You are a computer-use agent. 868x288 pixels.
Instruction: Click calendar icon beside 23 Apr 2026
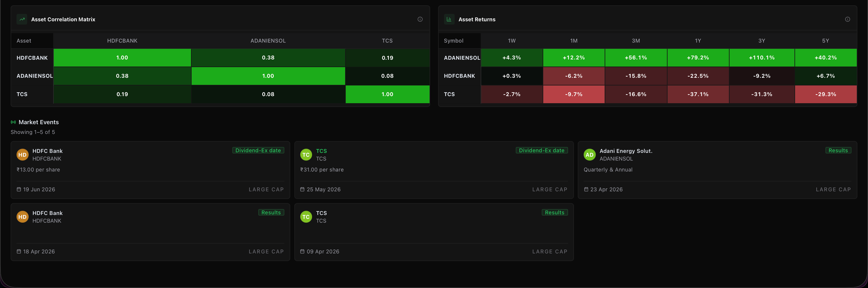[x=586, y=190]
